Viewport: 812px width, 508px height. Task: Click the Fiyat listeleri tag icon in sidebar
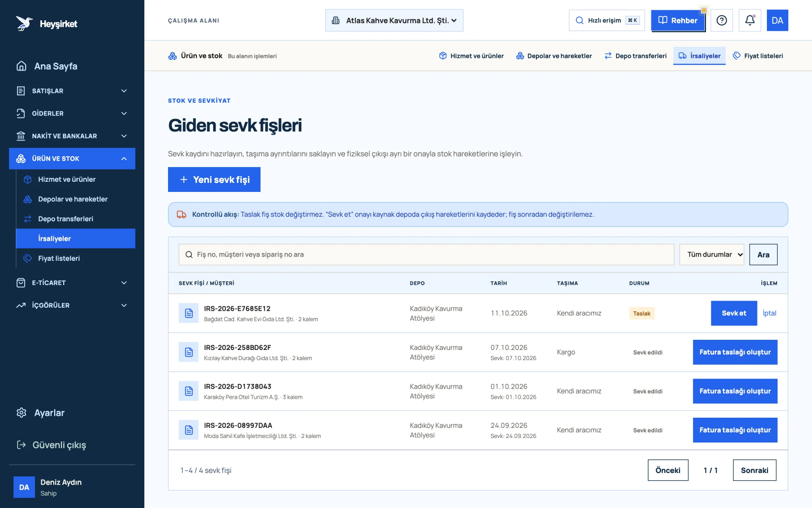pyautogui.click(x=27, y=258)
